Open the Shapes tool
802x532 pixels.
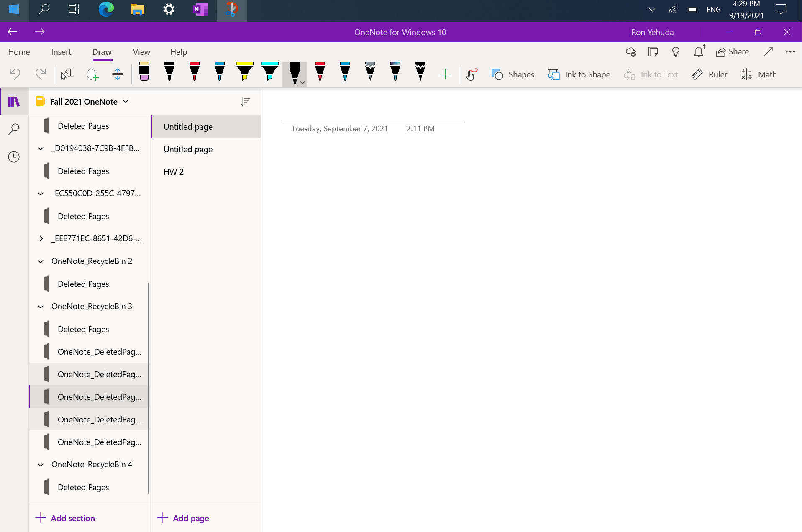pyautogui.click(x=512, y=74)
